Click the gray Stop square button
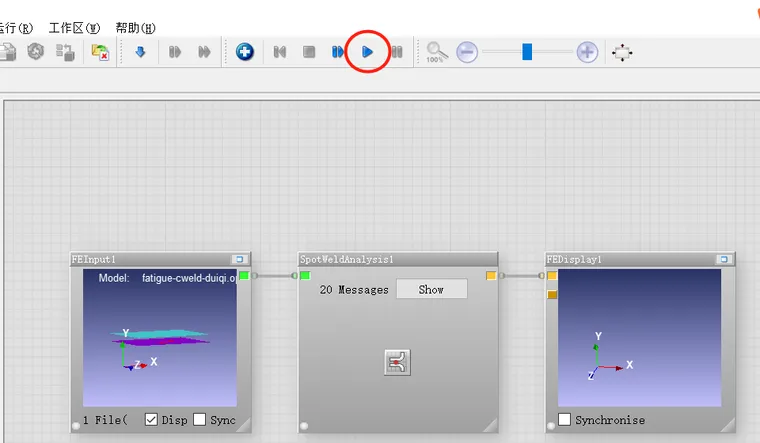760x443 pixels. 309,52
